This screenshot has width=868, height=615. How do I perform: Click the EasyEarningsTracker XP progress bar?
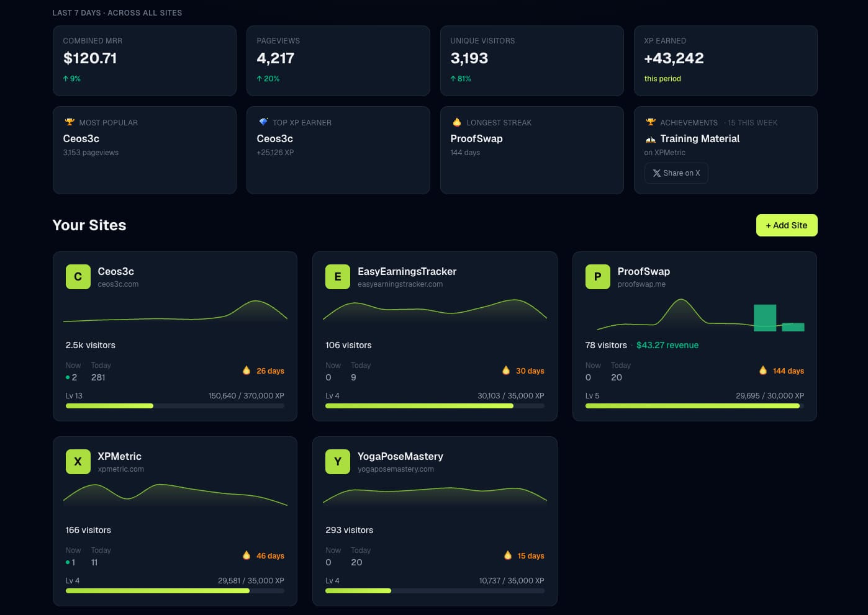pos(435,406)
